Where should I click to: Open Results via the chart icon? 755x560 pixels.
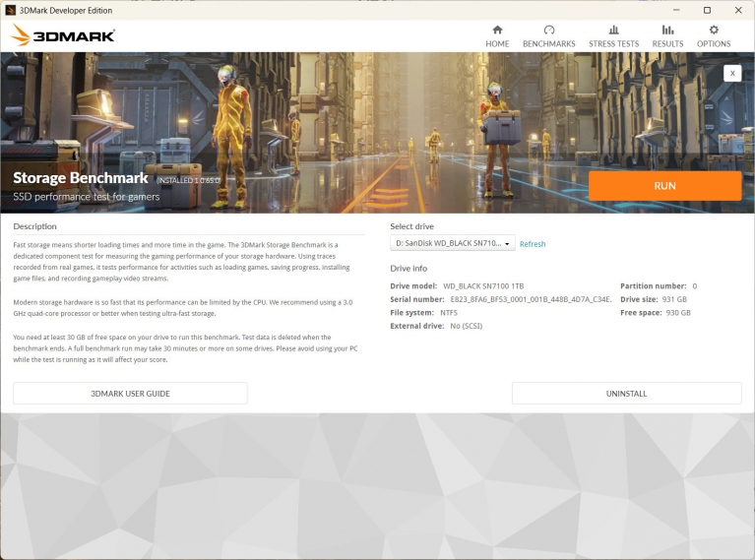pyautogui.click(x=667, y=30)
